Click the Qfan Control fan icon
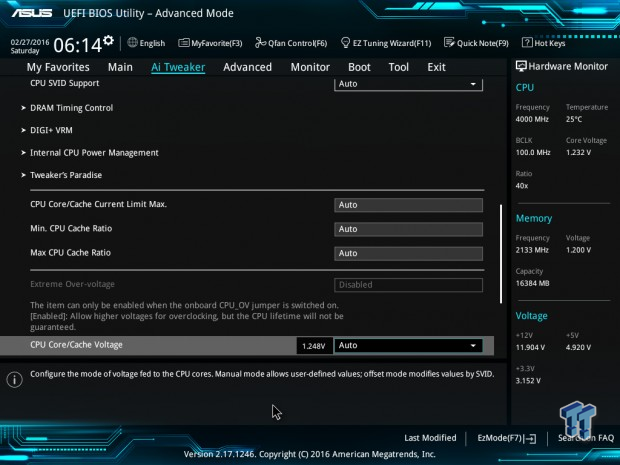The height and width of the screenshot is (465, 620). (261, 43)
